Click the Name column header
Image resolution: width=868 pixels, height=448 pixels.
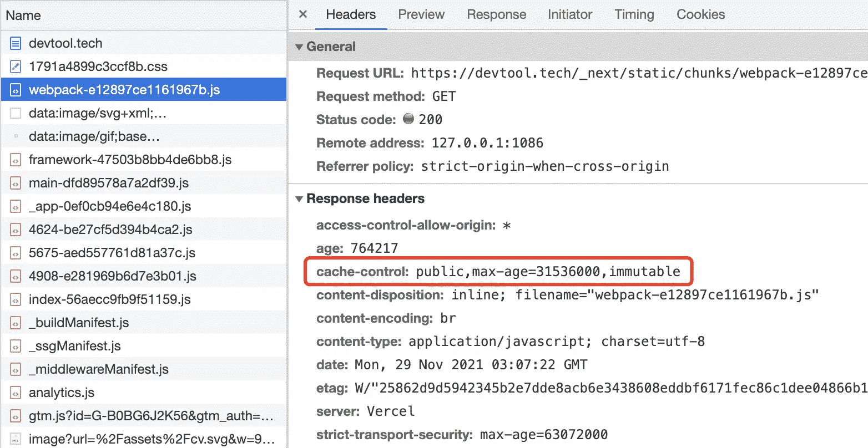pyautogui.click(x=23, y=16)
